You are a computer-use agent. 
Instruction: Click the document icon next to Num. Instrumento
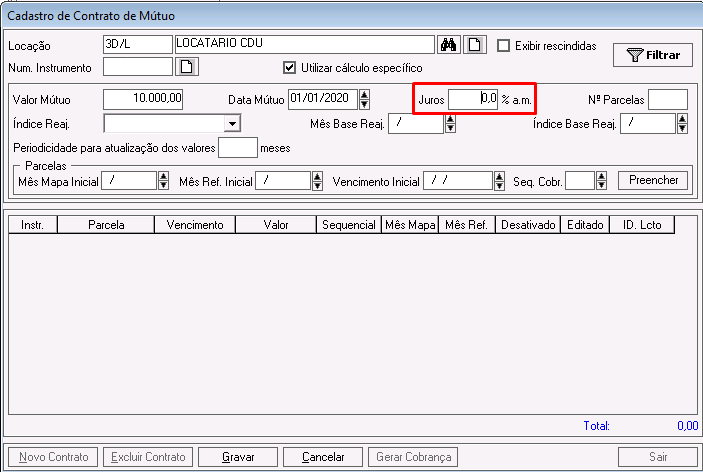[187, 67]
